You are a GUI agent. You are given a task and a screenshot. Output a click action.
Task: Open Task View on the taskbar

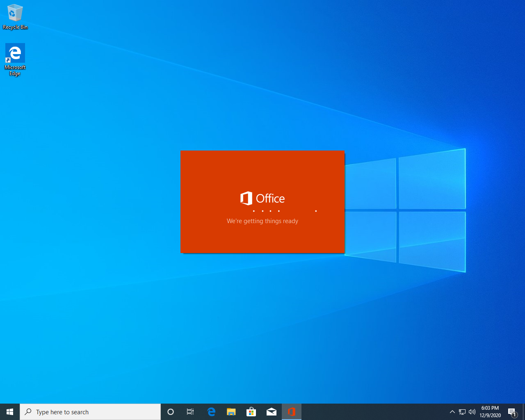190,412
